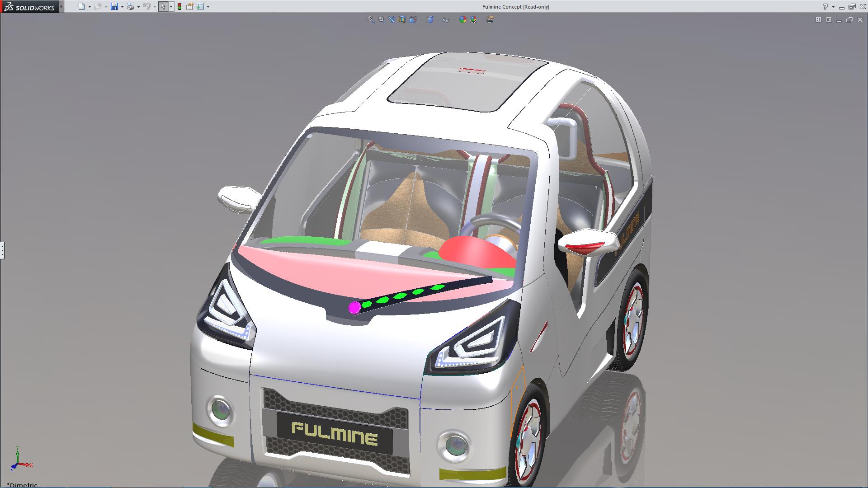This screenshot has height=488, width=868.
Task: Toggle the Select cursor tool
Action: [163, 6]
